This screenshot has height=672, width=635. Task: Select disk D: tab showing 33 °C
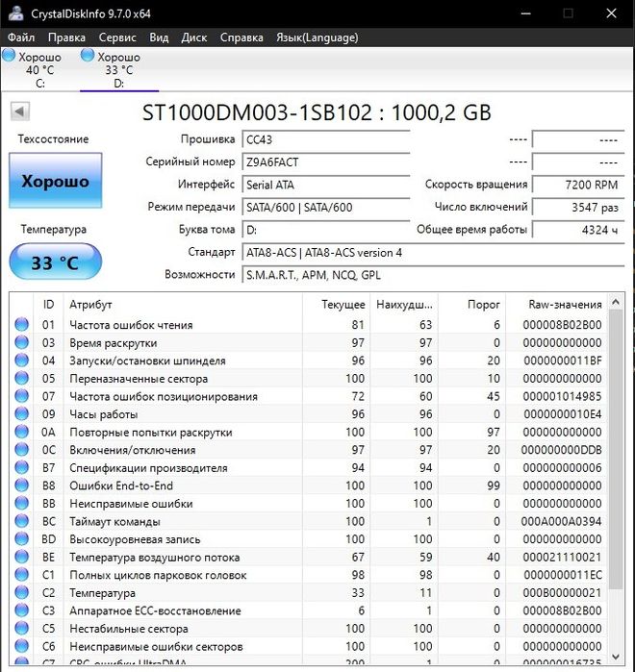119,69
